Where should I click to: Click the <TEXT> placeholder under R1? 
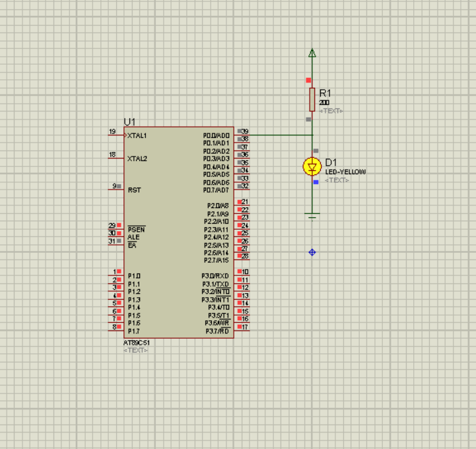[331, 111]
